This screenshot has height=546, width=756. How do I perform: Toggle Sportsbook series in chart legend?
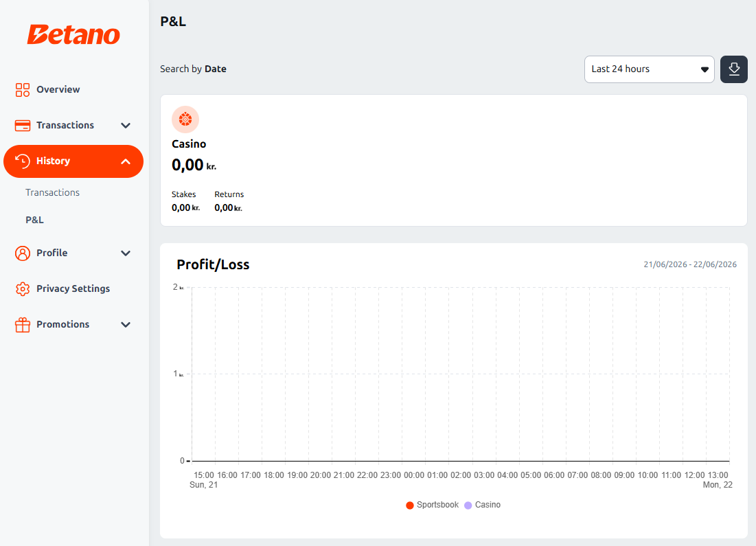(x=432, y=505)
